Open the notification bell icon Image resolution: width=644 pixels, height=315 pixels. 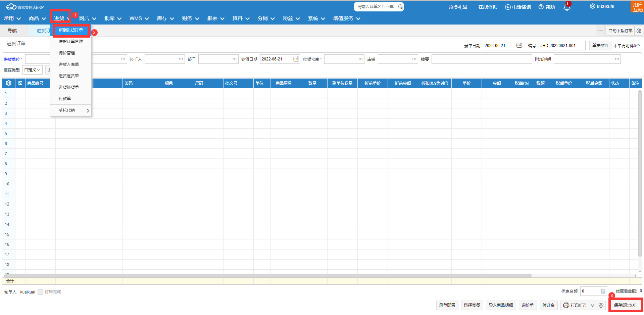[567, 7]
